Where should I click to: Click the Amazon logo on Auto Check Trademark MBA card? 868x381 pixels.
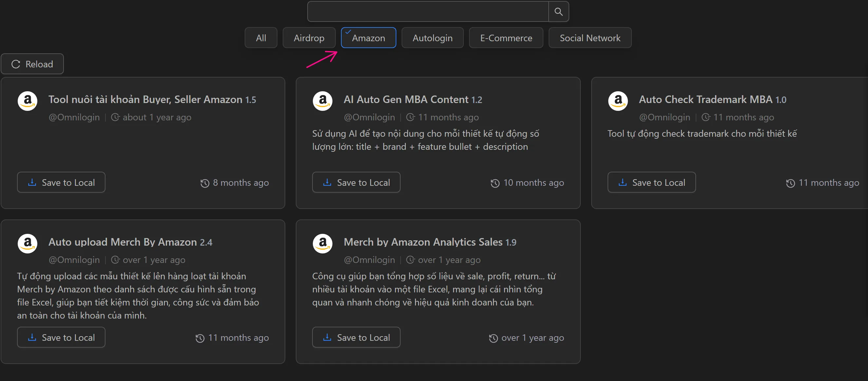(x=618, y=101)
